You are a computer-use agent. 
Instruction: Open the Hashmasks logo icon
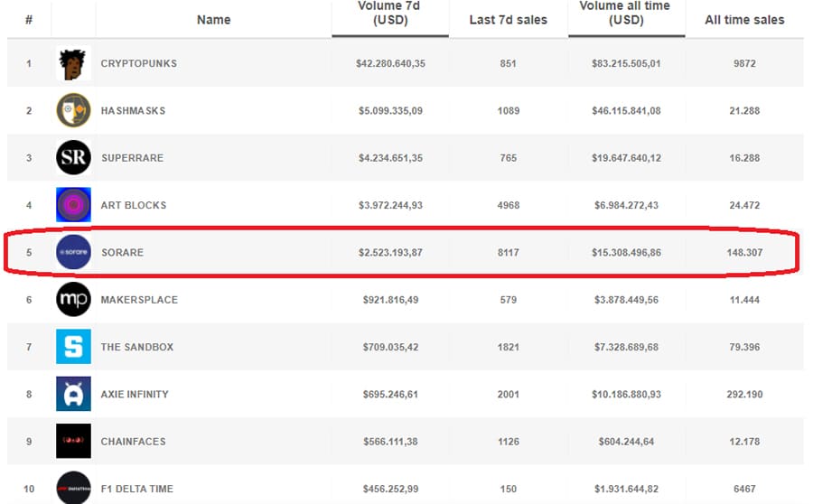(73, 110)
